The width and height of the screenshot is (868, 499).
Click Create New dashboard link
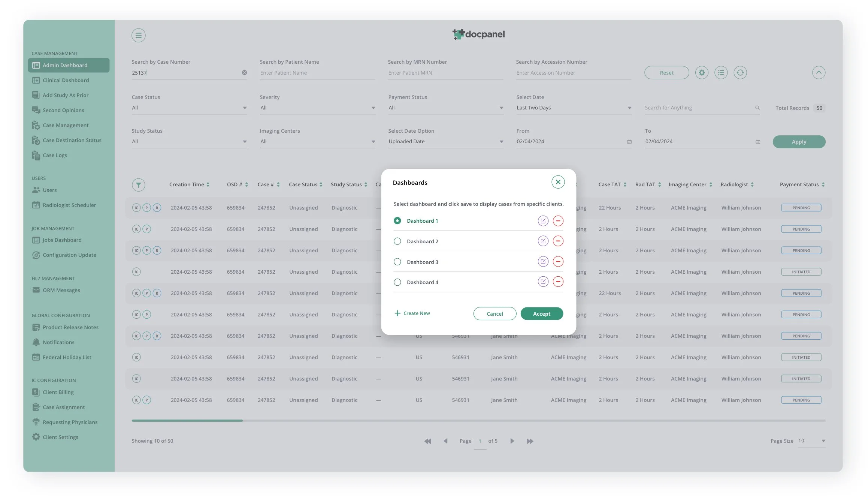coord(412,313)
